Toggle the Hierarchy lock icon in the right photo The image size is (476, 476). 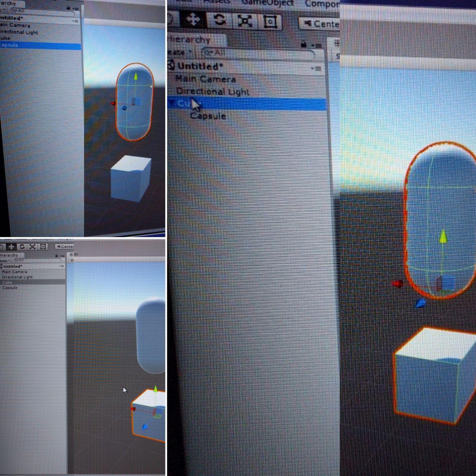tap(303, 44)
